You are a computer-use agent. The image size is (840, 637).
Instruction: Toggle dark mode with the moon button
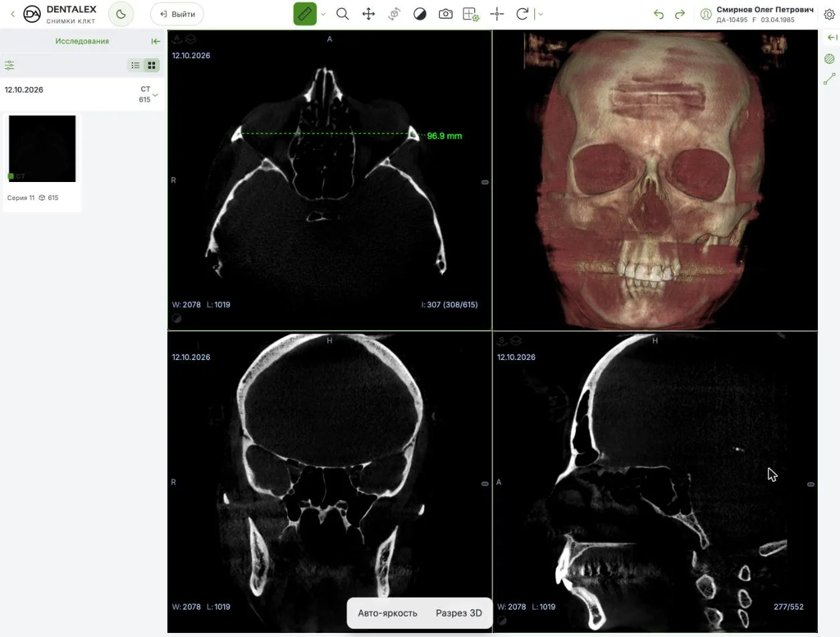coord(121,14)
